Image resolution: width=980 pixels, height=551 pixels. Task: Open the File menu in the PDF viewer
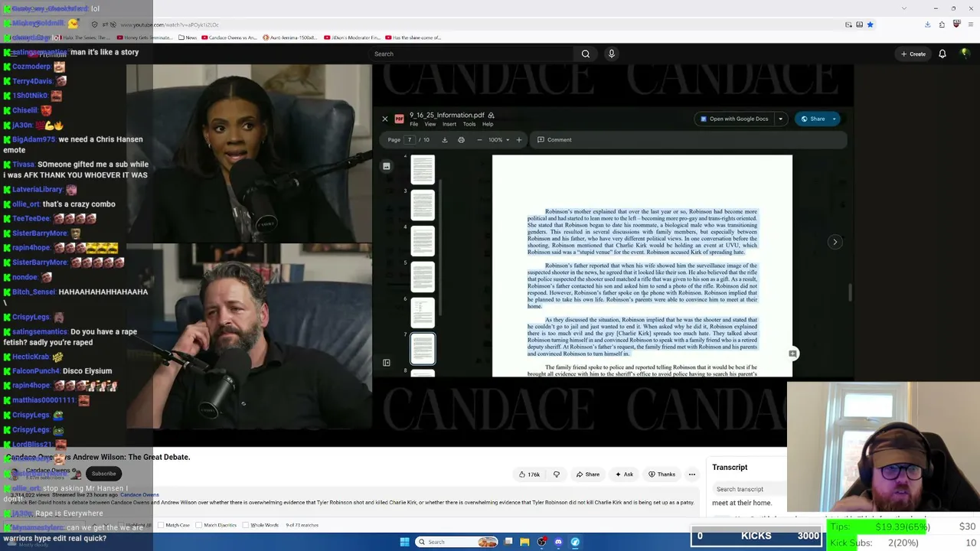tap(413, 124)
